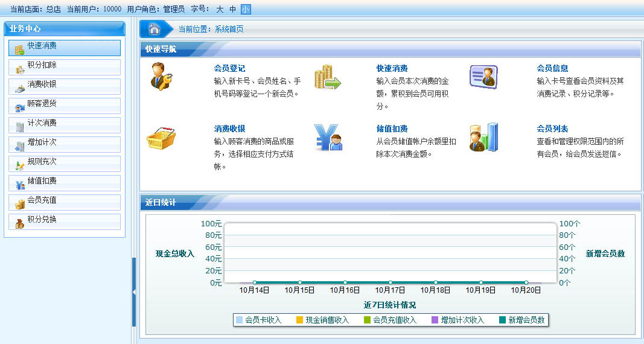Viewport: 644px width, 344px height.
Task: Click the home icon in the breadcrumb bar
Action: (155, 29)
